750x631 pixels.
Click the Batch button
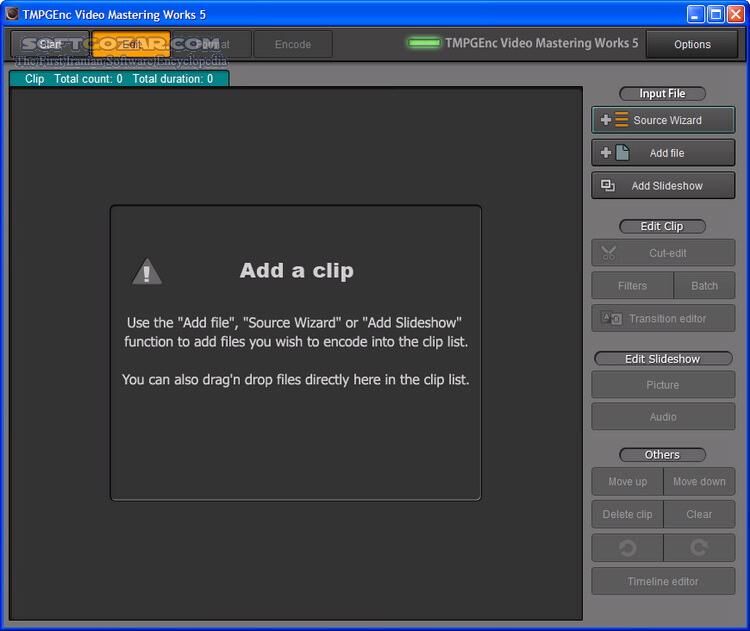coord(704,286)
